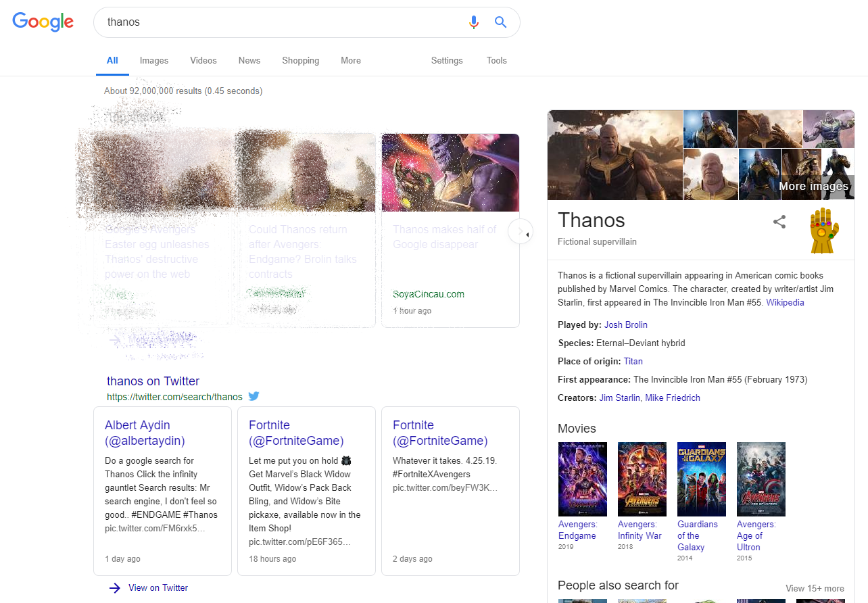This screenshot has width=868, height=603.
Task: Switch to the Images tab
Action: click(x=154, y=61)
